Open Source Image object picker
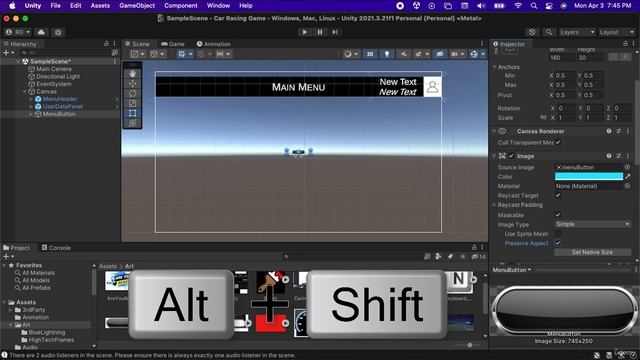This screenshot has width=640, height=360. tap(627, 167)
